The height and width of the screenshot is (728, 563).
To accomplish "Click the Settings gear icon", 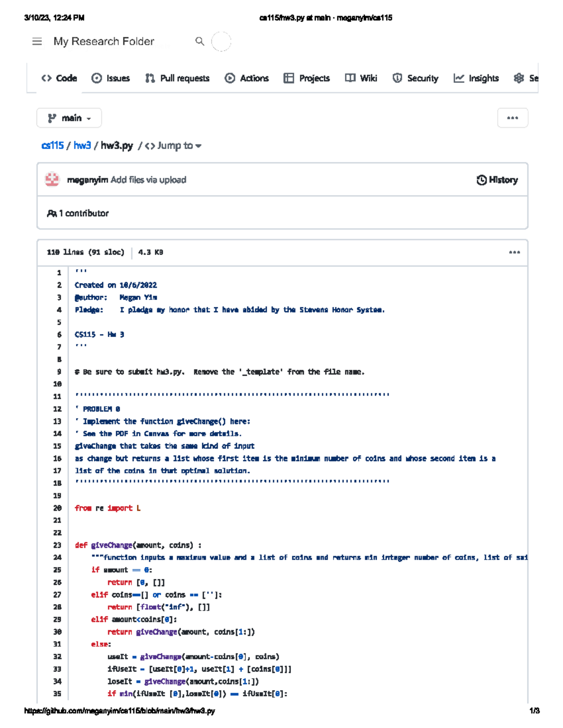I will tap(518, 78).
